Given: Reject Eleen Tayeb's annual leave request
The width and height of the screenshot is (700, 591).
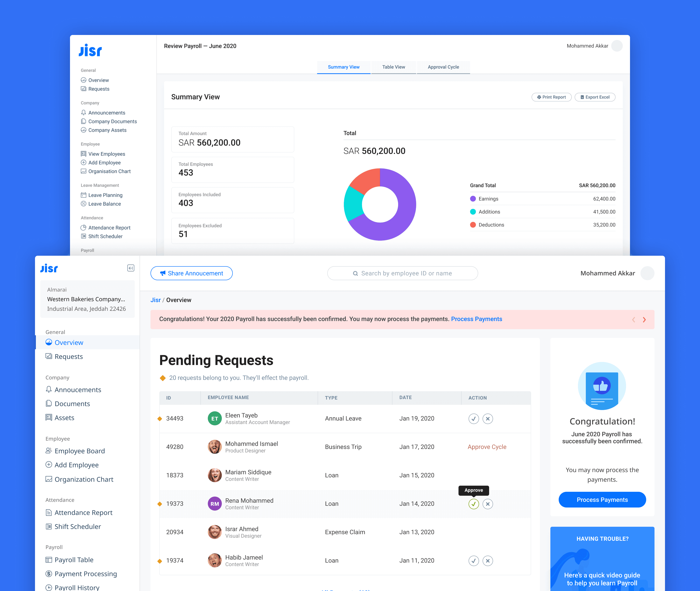Looking at the screenshot, I should 487,419.
